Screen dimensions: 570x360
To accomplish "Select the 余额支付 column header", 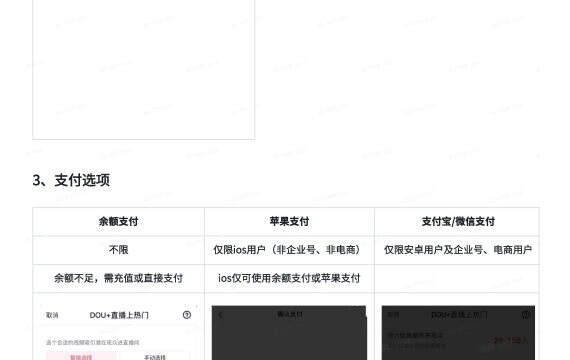I will 119,221.
